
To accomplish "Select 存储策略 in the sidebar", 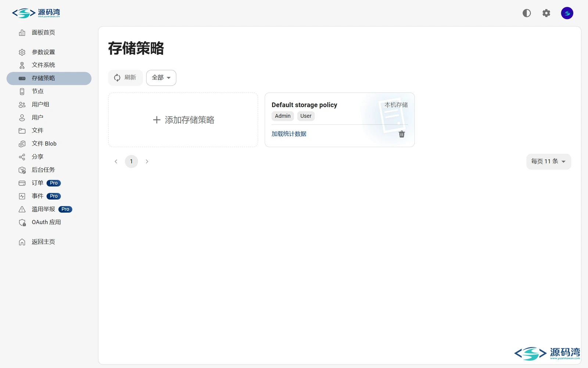I will point(49,78).
